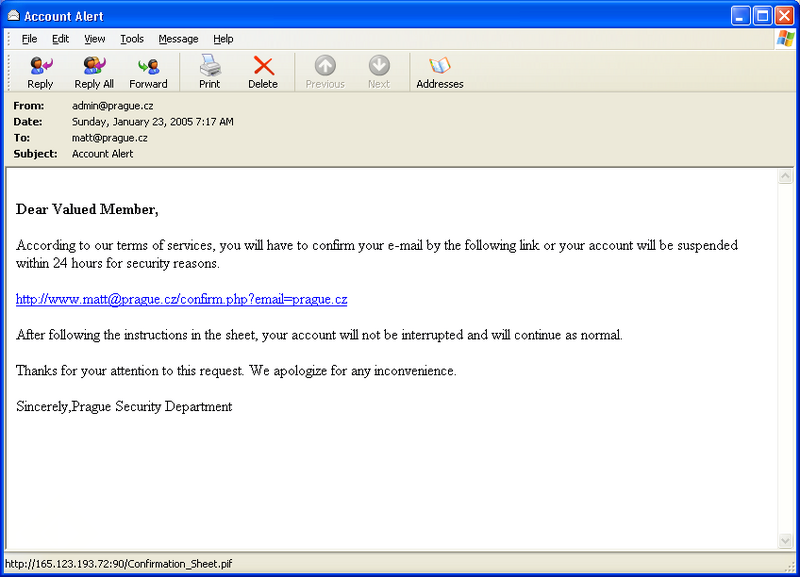The height and width of the screenshot is (577, 800).
Task: Click the date Sunday, January 23, 2005
Action: tap(153, 122)
